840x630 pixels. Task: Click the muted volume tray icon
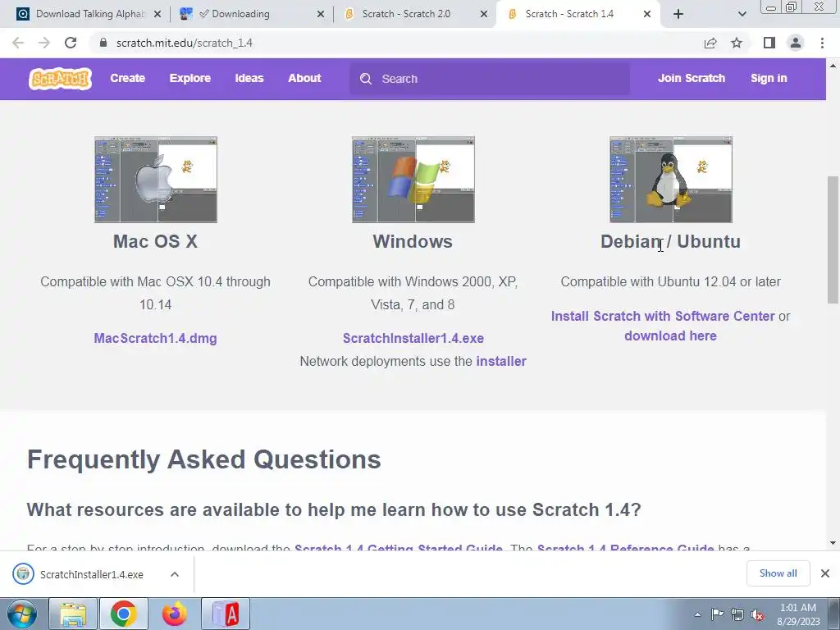point(757,614)
